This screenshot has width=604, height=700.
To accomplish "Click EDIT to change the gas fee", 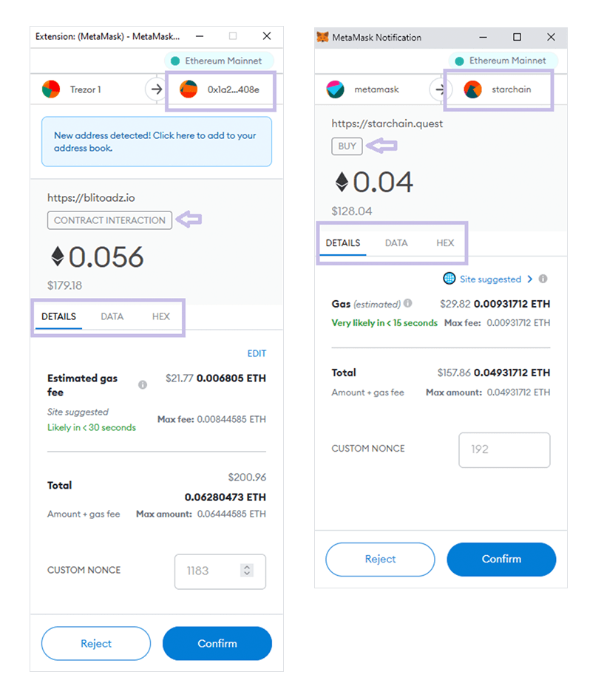I will pos(257,353).
